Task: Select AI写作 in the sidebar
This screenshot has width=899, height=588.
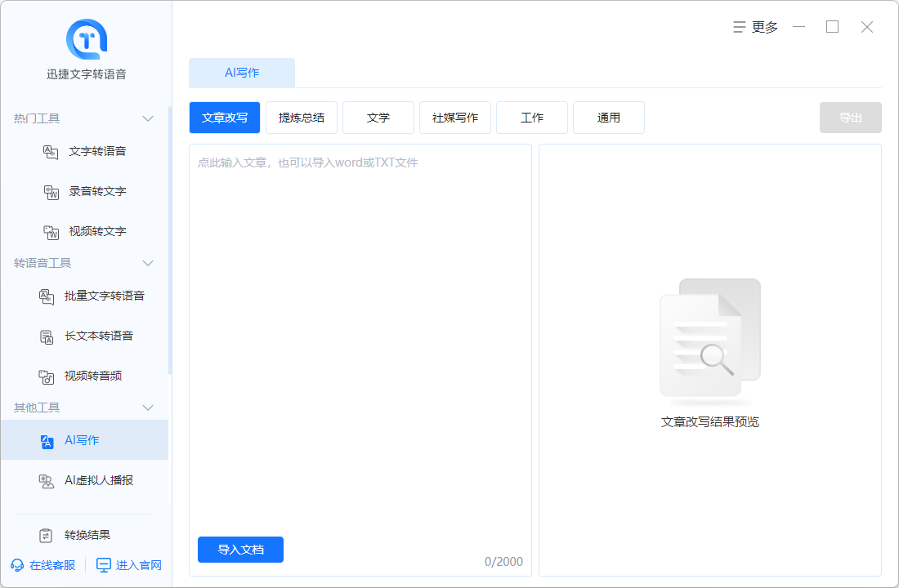Action: (x=84, y=440)
